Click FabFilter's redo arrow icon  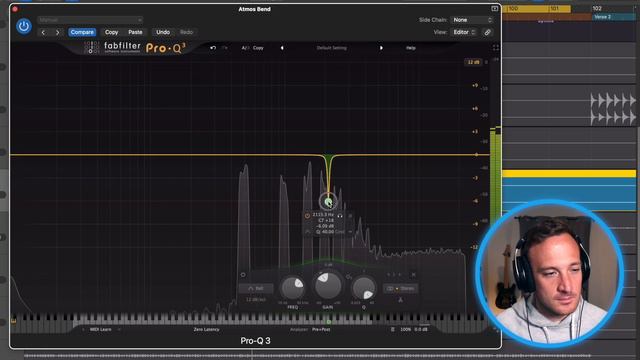pyautogui.click(x=224, y=48)
